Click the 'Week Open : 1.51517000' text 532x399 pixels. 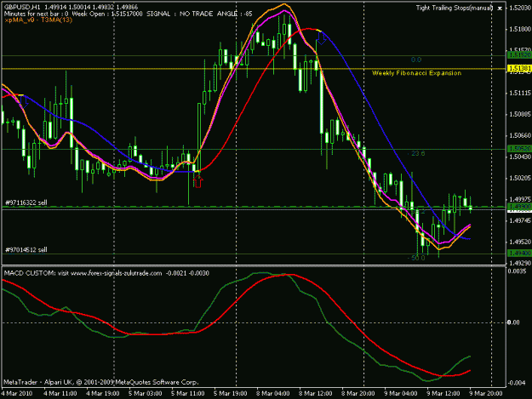(x=107, y=14)
